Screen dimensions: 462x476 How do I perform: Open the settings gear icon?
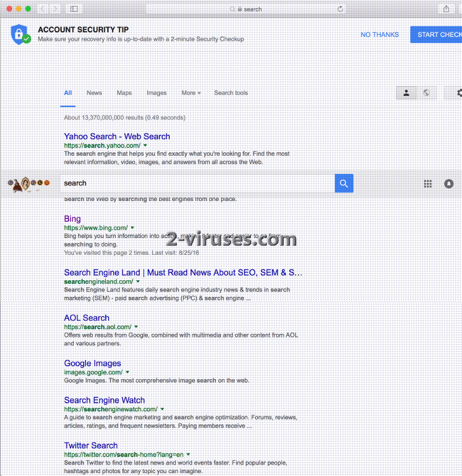pyautogui.click(x=459, y=93)
